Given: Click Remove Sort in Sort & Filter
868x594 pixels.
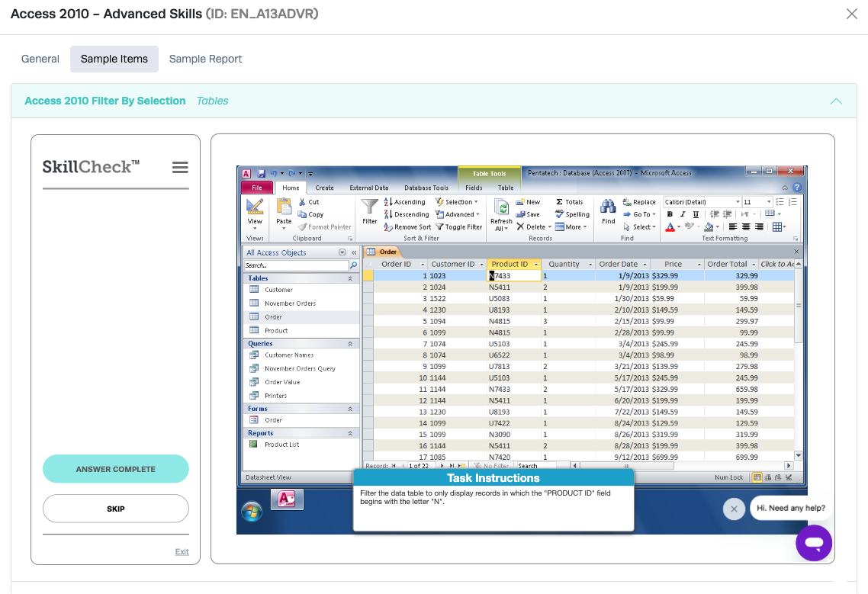Looking at the screenshot, I should (407, 227).
